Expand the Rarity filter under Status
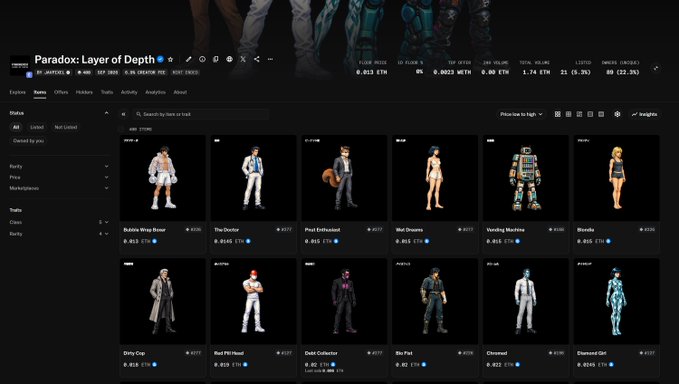The image size is (679, 384). [59, 166]
